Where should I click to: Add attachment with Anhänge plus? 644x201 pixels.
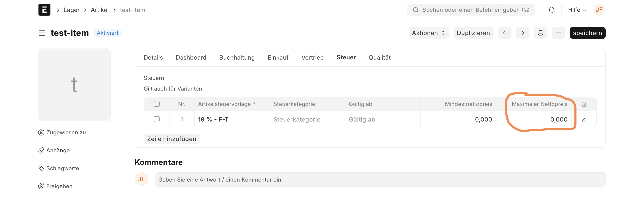[110, 150]
